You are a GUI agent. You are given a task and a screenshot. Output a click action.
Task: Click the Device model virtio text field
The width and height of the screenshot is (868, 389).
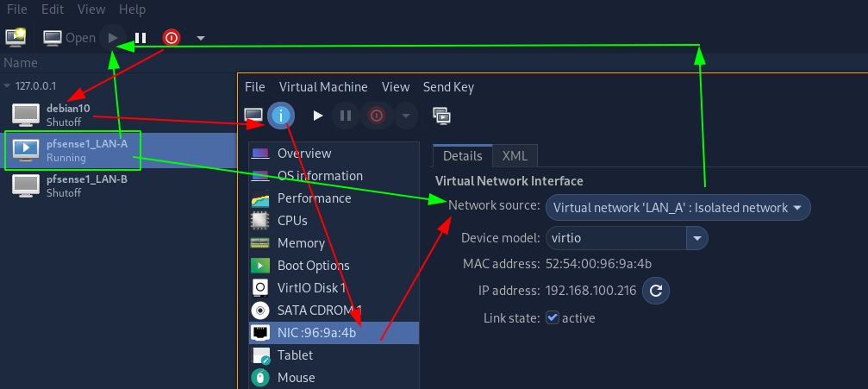pyautogui.click(x=615, y=239)
